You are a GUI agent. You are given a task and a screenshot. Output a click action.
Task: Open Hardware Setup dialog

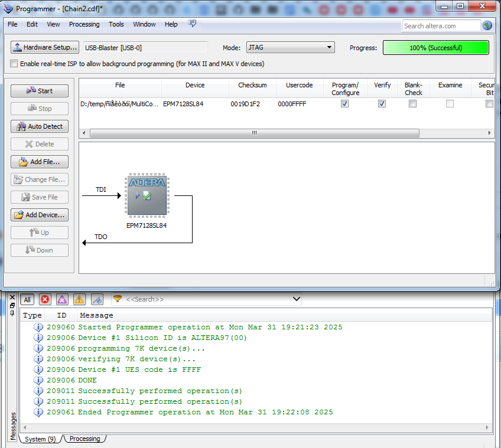45,47
